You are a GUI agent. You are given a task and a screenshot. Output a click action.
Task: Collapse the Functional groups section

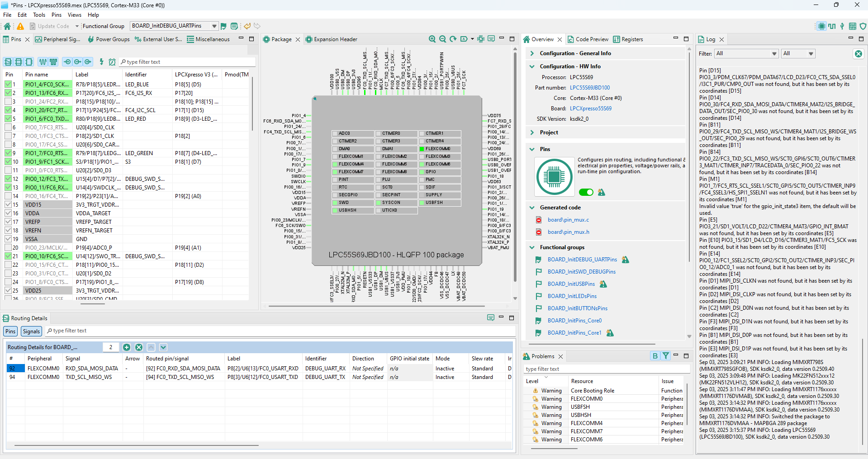pos(532,247)
